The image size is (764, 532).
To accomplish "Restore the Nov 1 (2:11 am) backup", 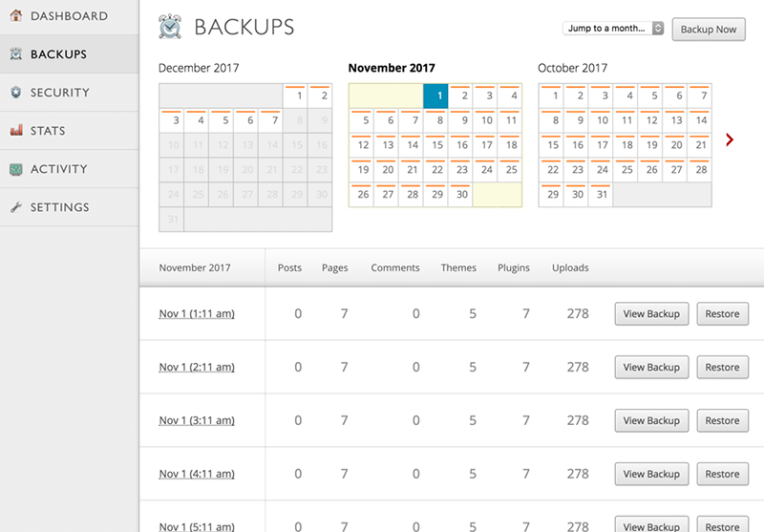I will pyautogui.click(x=723, y=368).
